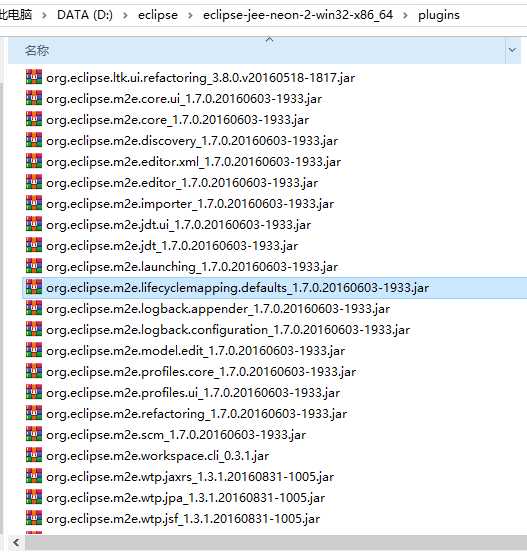Viewport: 527px width, 552px height.
Task: Select org.eclipse.m2e.profiles.ui_1.7.0.20160603-1933.jar
Action: click(x=193, y=393)
